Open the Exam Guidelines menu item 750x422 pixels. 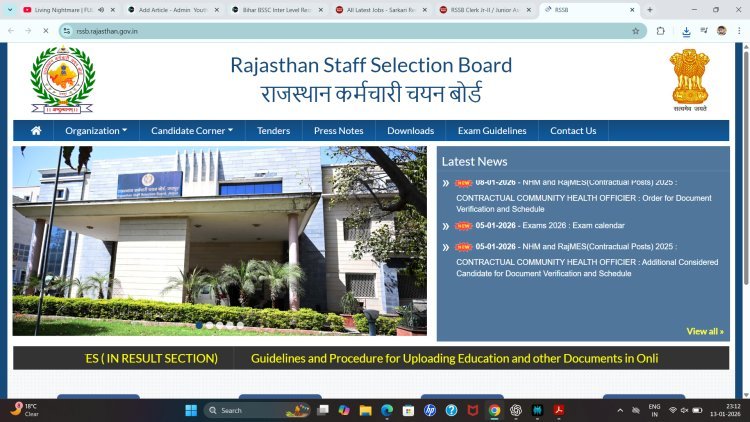point(492,131)
